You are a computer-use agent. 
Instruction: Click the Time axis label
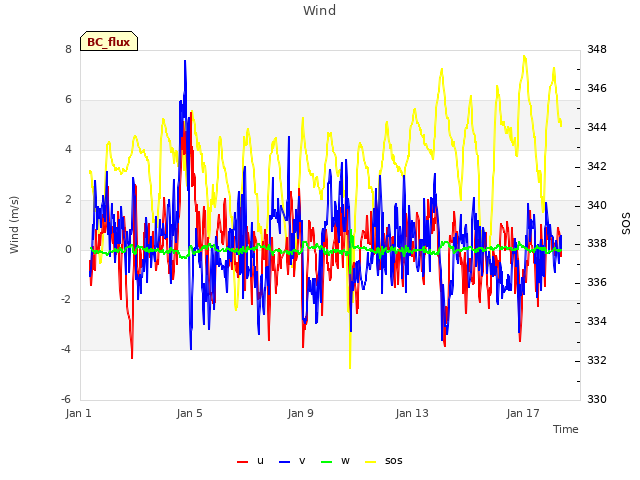(x=566, y=429)
